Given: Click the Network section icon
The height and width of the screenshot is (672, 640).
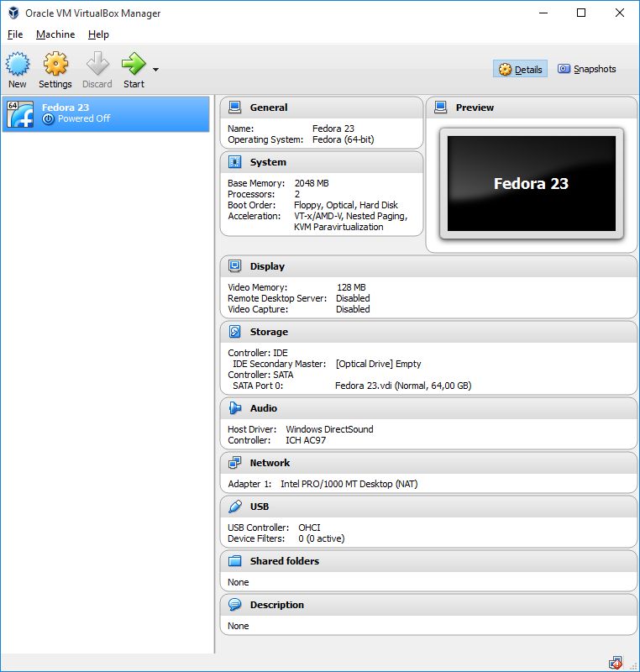Looking at the screenshot, I should (x=235, y=463).
